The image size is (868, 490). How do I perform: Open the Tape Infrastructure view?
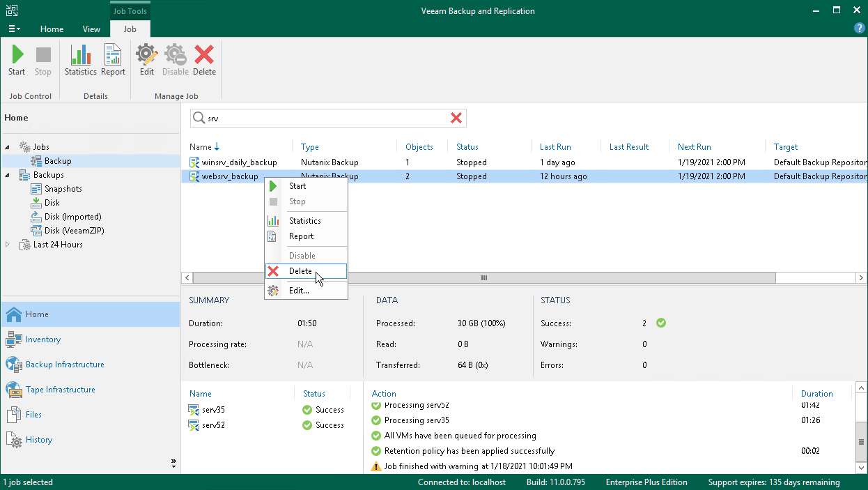pos(91,390)
